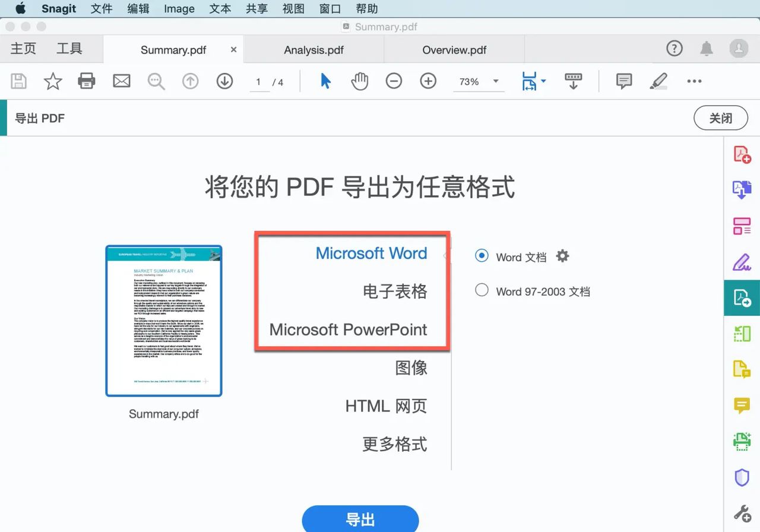Add a comment with speech bubble icon
This screenshot has width=760, height=532.
coord(624,81)
